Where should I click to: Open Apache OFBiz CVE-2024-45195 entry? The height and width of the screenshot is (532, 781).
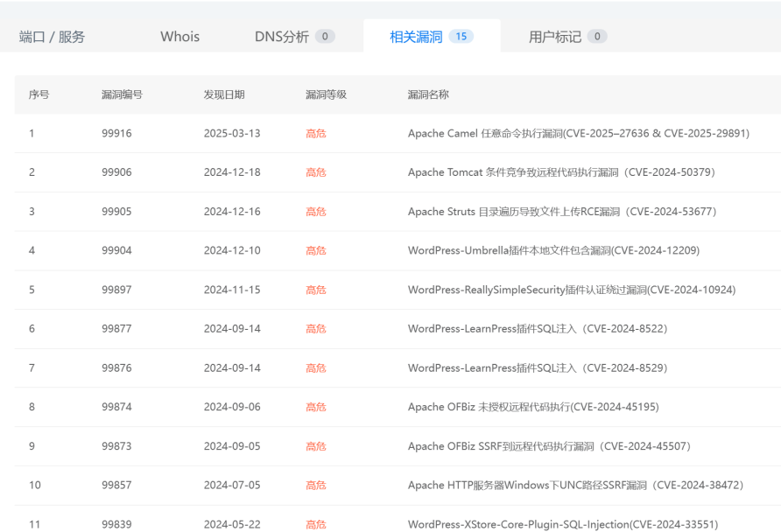click(x=533, y=407)
